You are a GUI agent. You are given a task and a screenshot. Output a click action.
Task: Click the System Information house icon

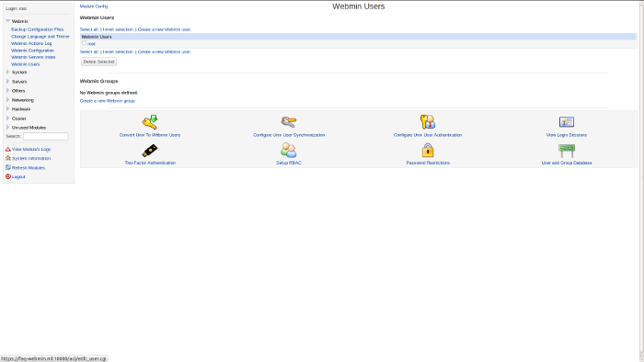[x=7, y=158]
